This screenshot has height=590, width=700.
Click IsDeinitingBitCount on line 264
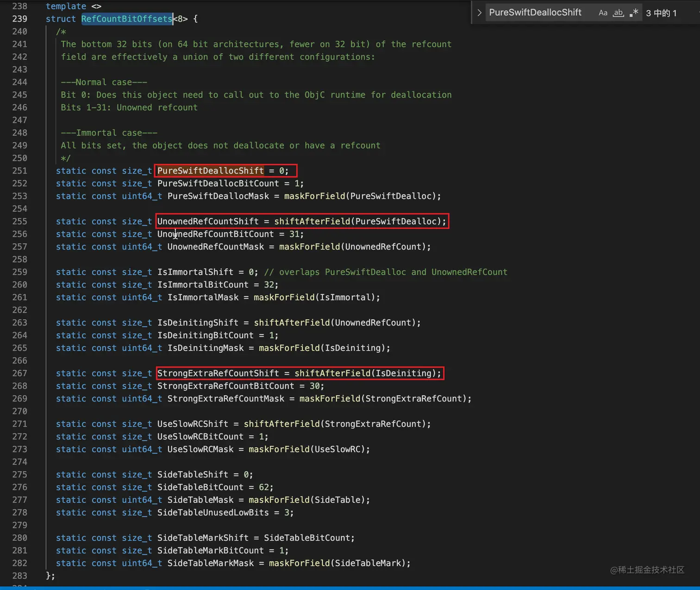(x=206, y=335)
